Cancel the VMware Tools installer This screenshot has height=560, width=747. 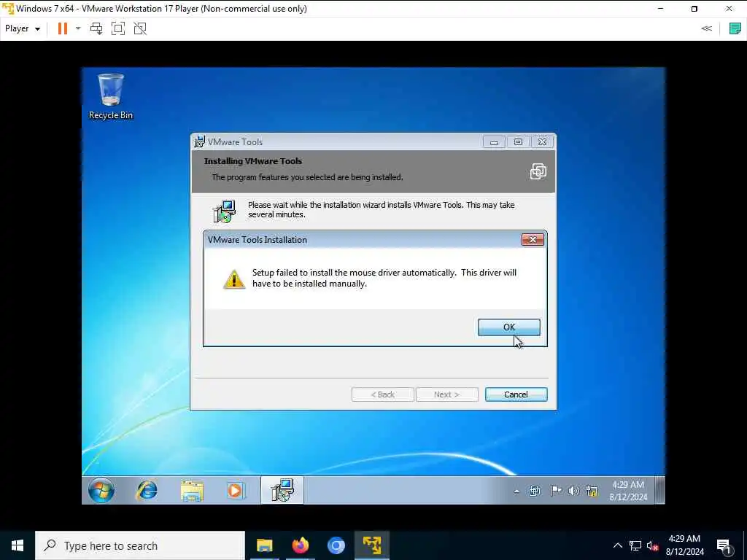point(516,394)
